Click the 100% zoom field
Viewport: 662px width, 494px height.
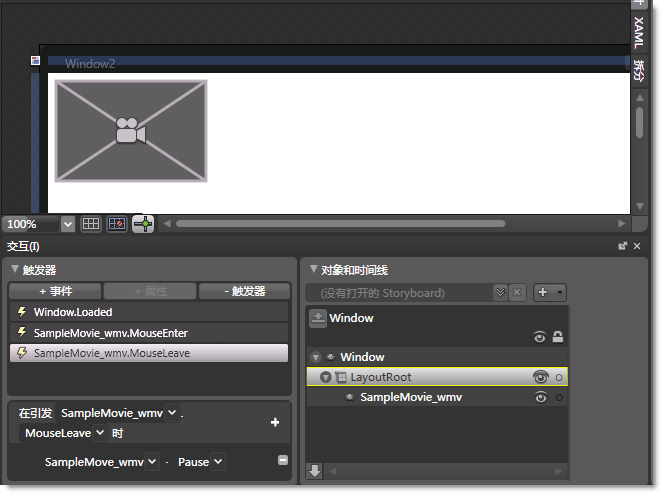point(31,224)
